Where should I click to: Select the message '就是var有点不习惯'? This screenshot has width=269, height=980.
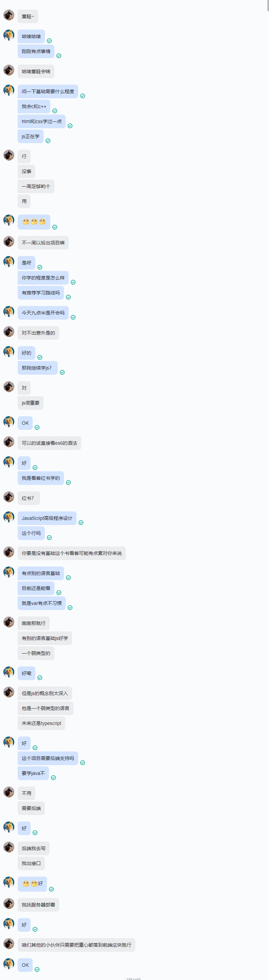point(41,603)
